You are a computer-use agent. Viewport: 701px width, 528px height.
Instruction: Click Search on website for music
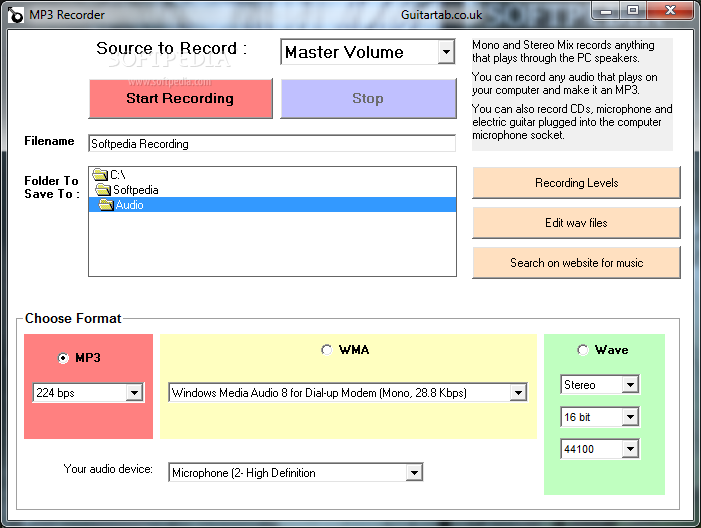pyautogui.click(x=576, y=263)
